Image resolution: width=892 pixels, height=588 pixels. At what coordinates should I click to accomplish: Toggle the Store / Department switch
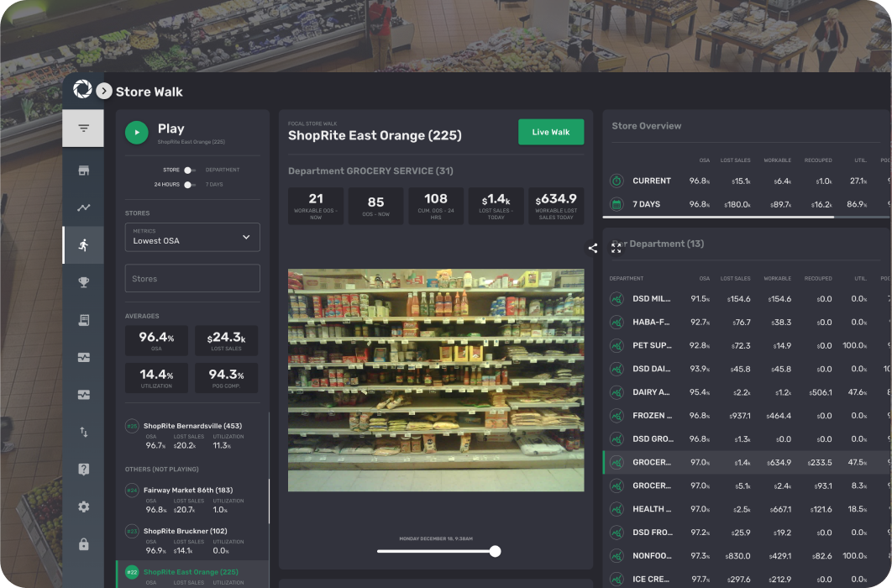(x=189, y=170)
